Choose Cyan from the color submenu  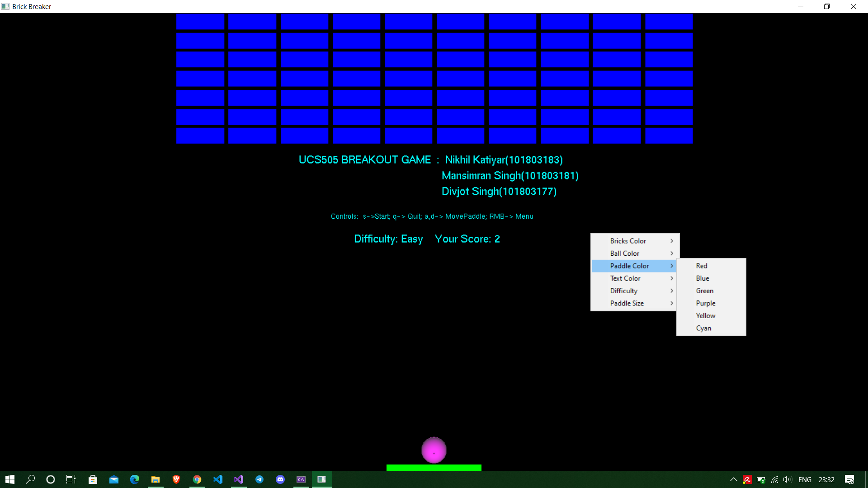[703, 328]
